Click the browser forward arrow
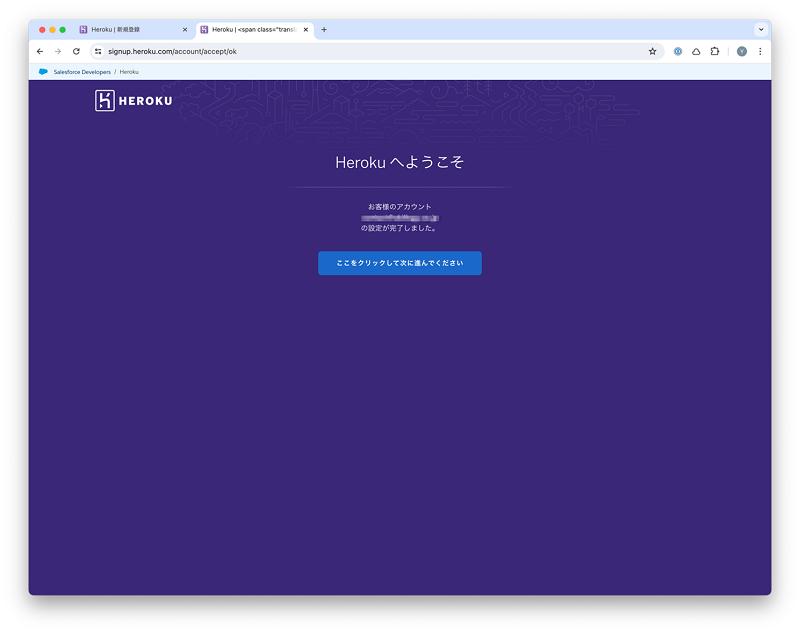This screenshot has width=800, height=633. click(58, 51)
